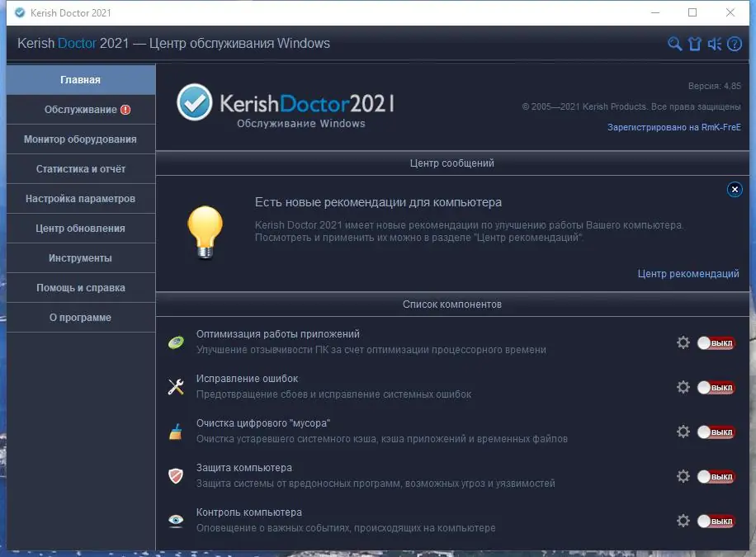Dismiss the recommendation message with round X
This screenshot has height=557, width=756.
[735, 189]
